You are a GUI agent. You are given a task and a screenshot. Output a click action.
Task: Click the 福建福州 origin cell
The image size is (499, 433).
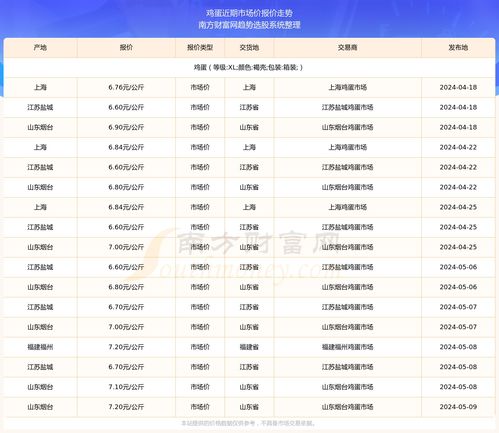40,347
